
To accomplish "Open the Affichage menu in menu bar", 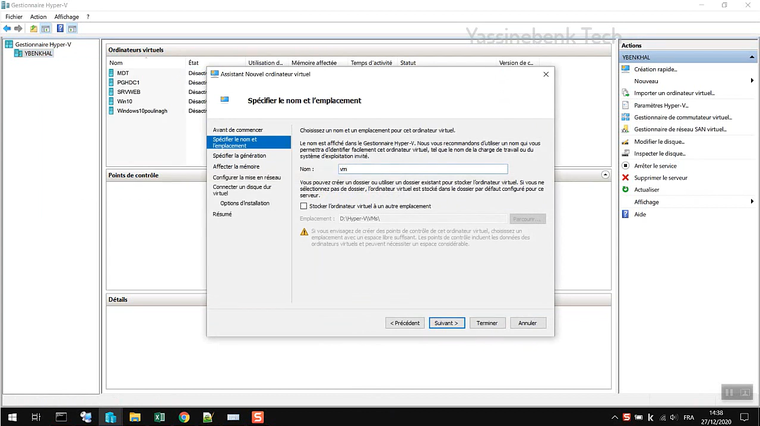I will point(66,16).
